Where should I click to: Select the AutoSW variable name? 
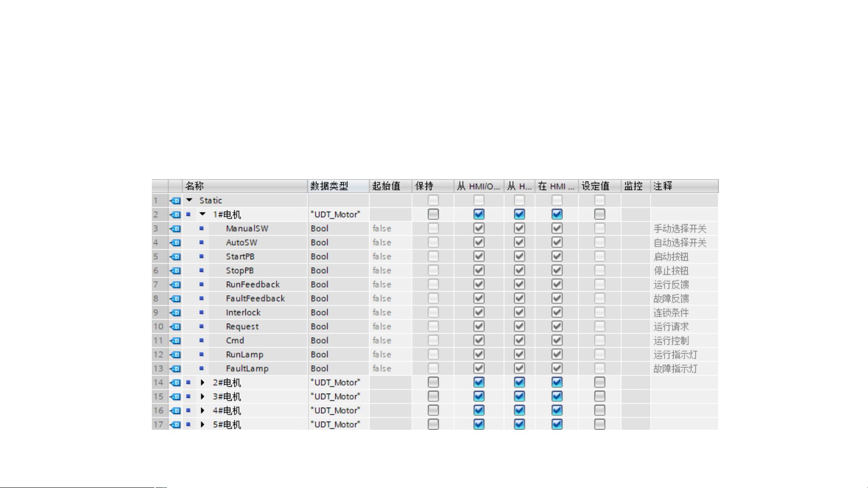(x=241, y=242)
